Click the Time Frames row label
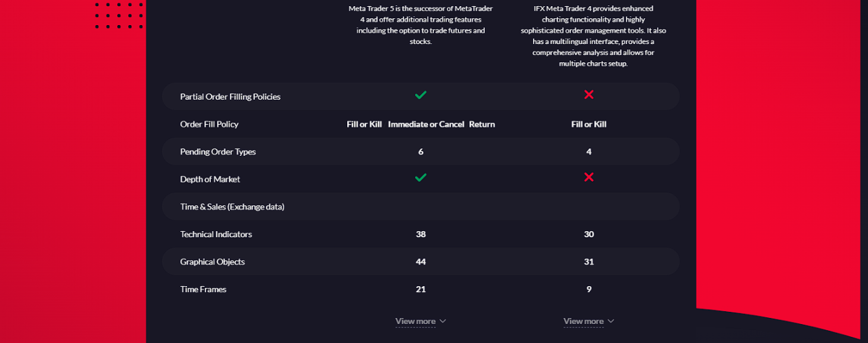This screenshot has height=343, width=868. [203, 289]
